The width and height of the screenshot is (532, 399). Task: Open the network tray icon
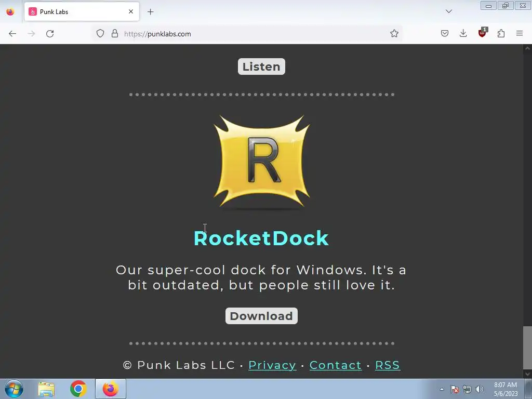[x=467, y=389]
